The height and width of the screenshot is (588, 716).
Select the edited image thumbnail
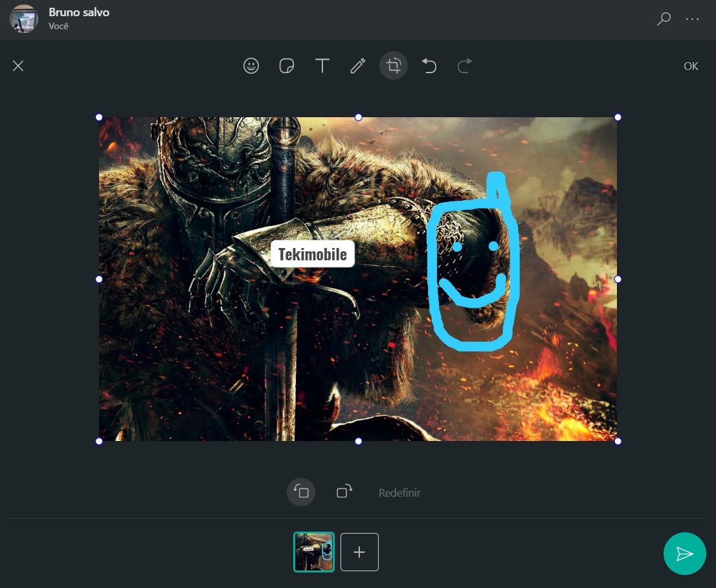tap(314, 552)
